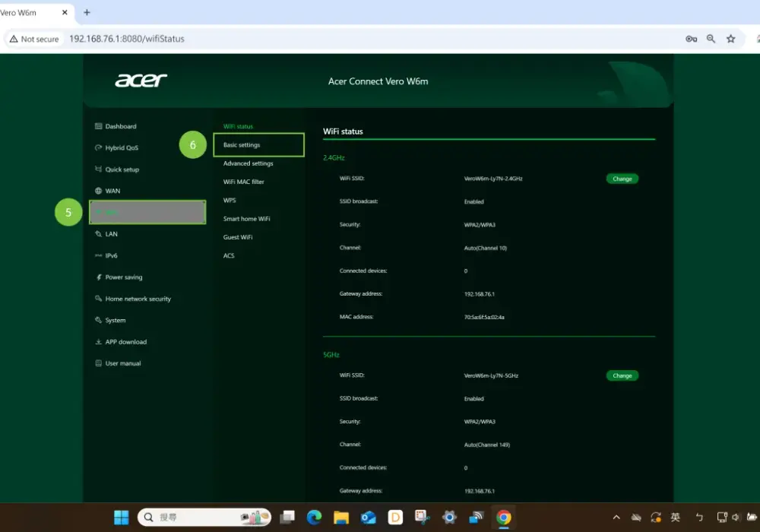Open the Settings gear in the taskbar
The image size is (760, 532).
coord(449,518)
